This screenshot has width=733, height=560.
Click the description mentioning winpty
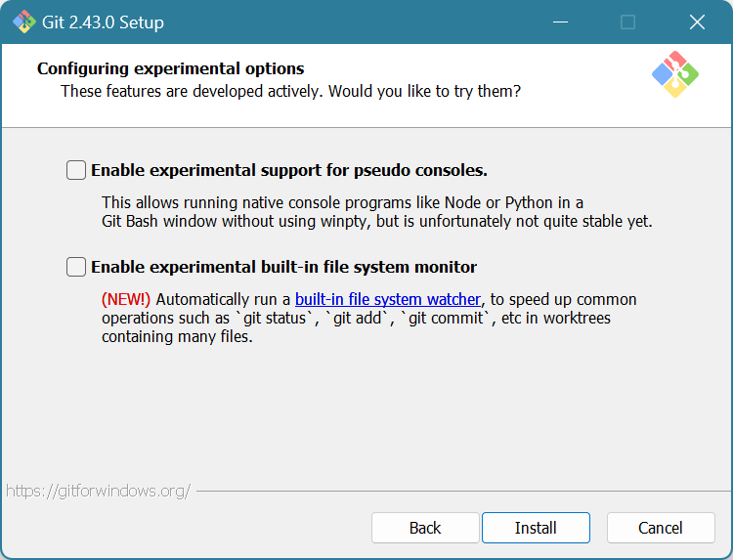pos(377,212)
